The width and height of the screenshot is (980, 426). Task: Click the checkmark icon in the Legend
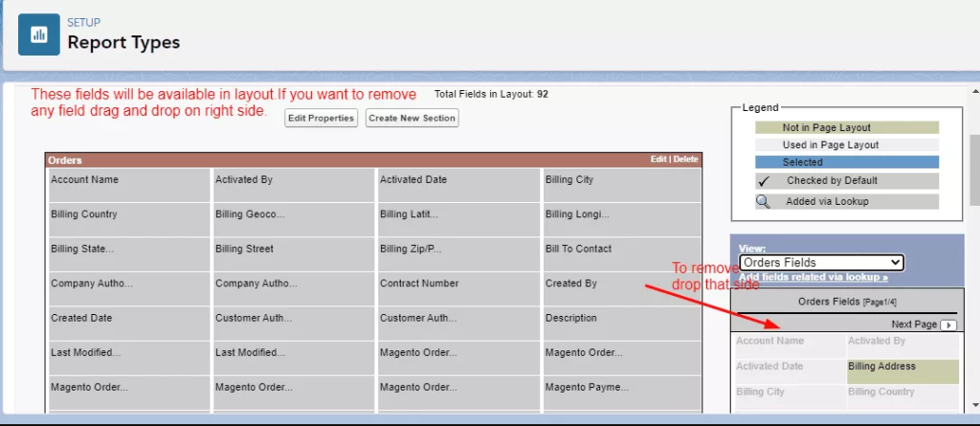763,182
